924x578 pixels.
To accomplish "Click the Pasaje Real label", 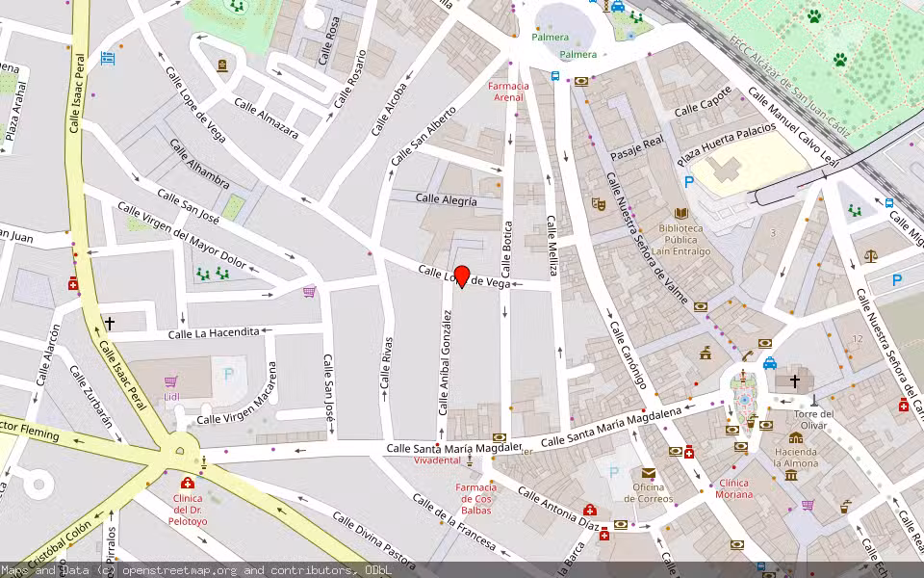I will (x=637, y=148).
